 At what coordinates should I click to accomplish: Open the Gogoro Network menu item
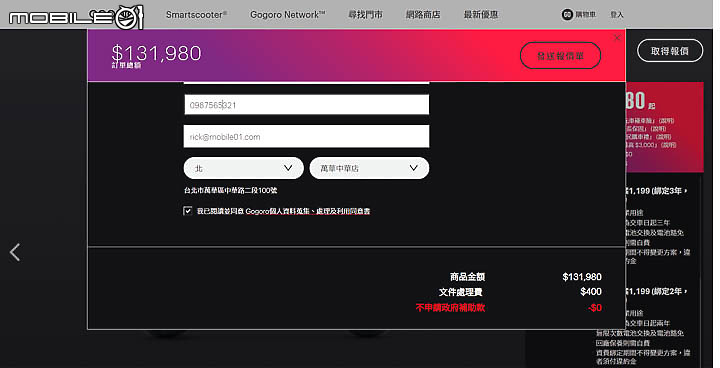coord(287,15)
